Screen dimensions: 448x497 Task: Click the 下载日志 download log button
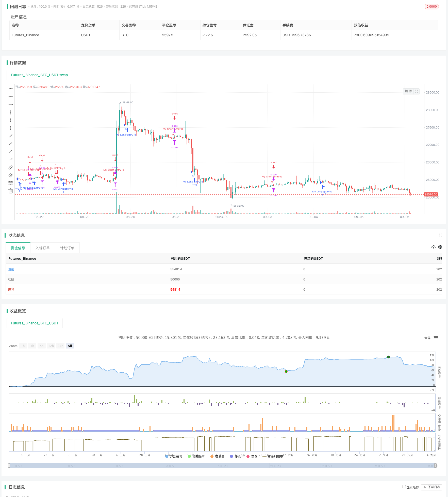coord(432,487)
